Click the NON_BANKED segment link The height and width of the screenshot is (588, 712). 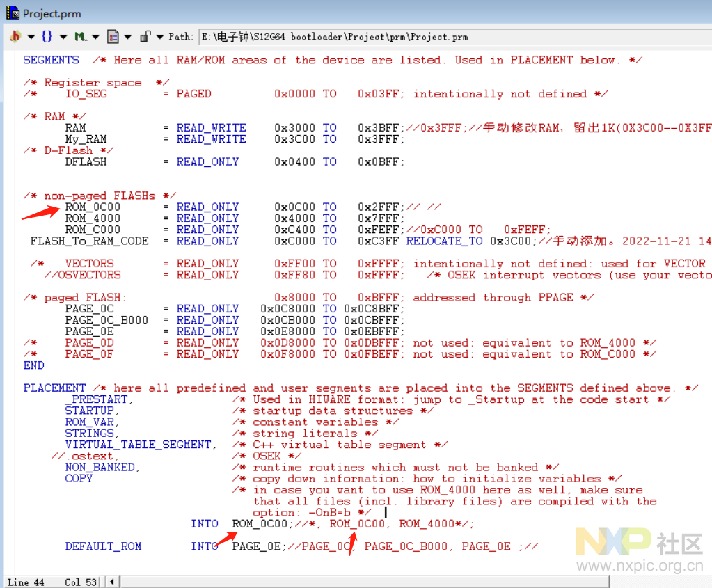[x=100, y=467]
